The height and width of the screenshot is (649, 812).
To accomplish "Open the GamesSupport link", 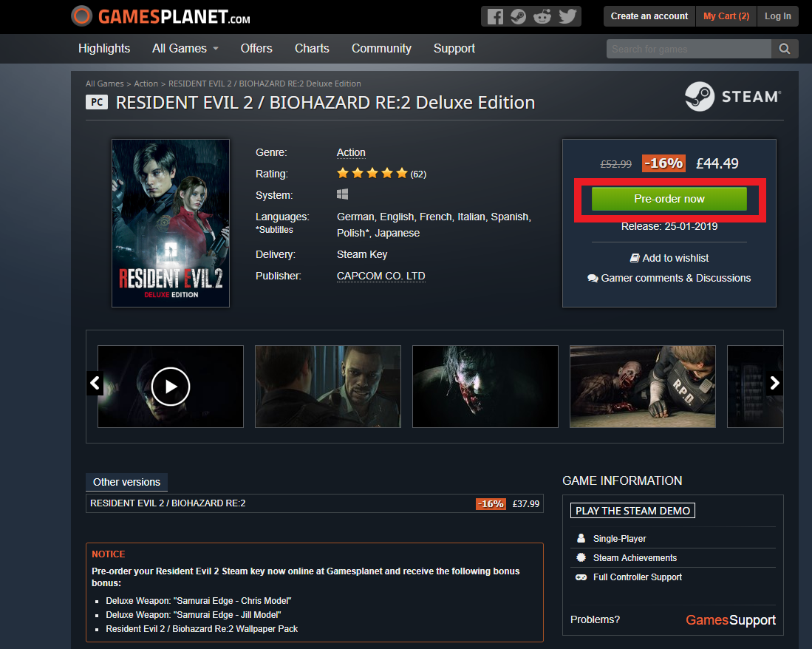I will coord(731,619).
